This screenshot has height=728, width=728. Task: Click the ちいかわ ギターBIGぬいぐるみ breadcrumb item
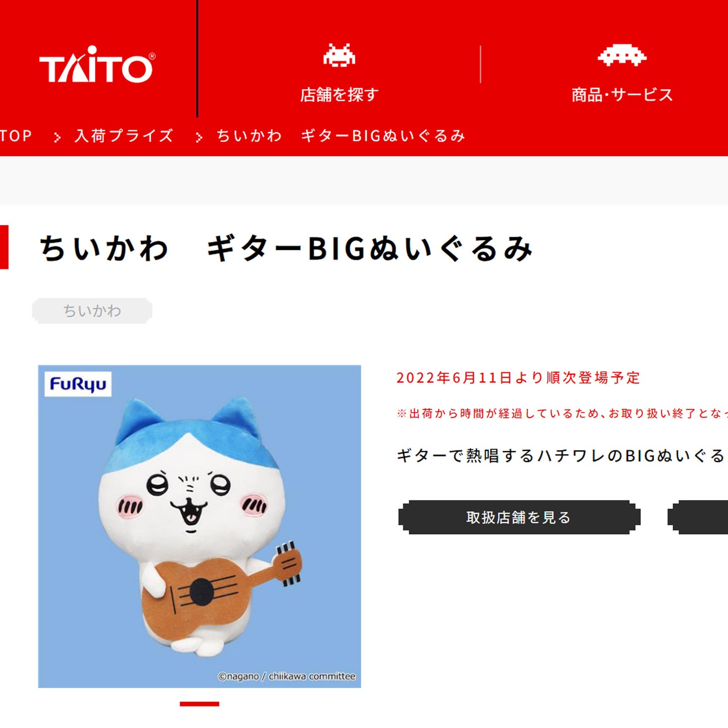coord(341,136)
